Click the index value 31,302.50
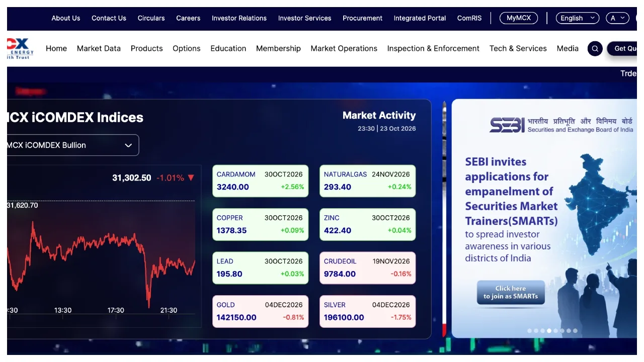 click(x=132, y=178)
